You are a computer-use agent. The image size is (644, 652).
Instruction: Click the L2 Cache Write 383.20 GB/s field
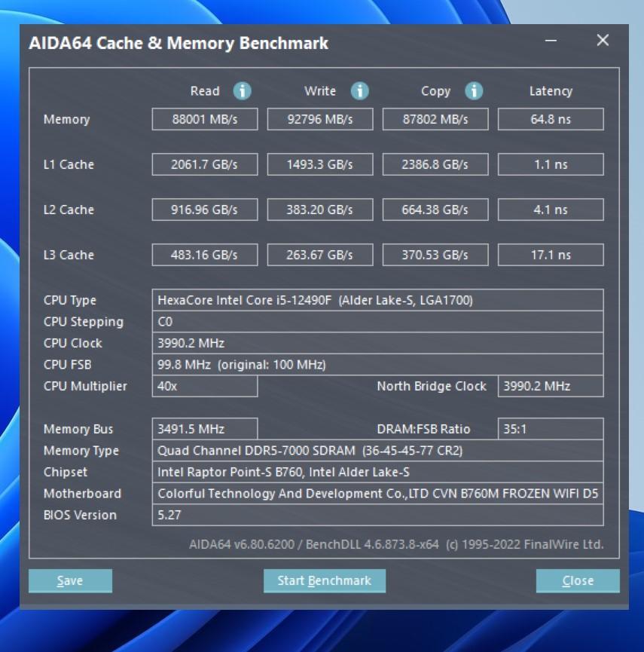320,210
